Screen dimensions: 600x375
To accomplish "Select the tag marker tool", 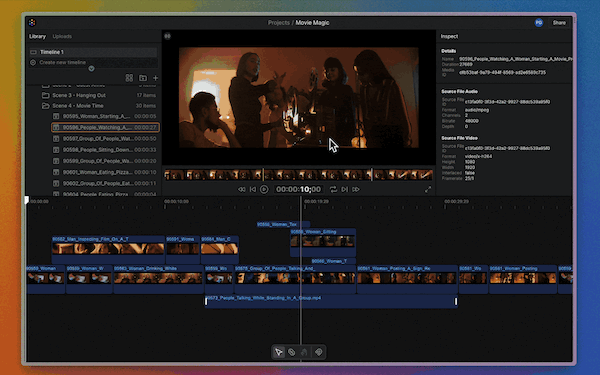I will tap(318, 352).
